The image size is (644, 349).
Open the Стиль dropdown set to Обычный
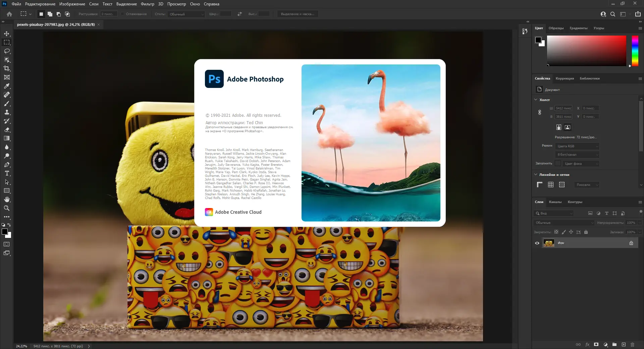coord(186,14)
